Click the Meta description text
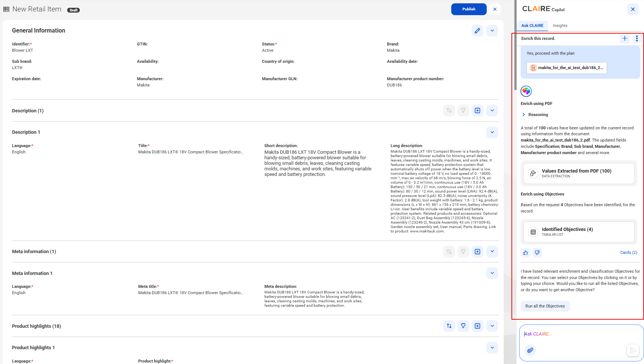The width and height of the screenshot is (644, 364). (314, 299)
